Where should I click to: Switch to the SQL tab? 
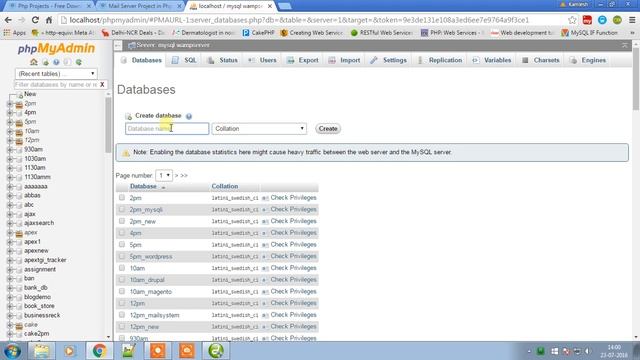pyautogui.click(x=184, y=60)
